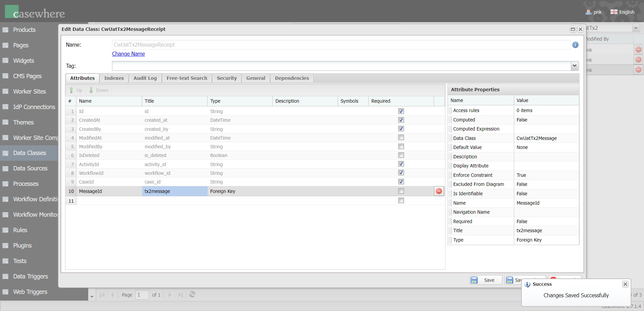Switch to the Indexes tab
This screenshot has height=311, width=644.
tap(114, 78)
